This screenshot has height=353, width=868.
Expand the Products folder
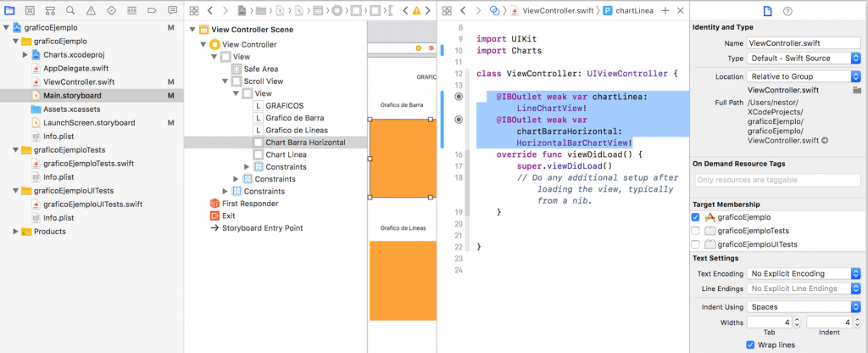point(14,232)
